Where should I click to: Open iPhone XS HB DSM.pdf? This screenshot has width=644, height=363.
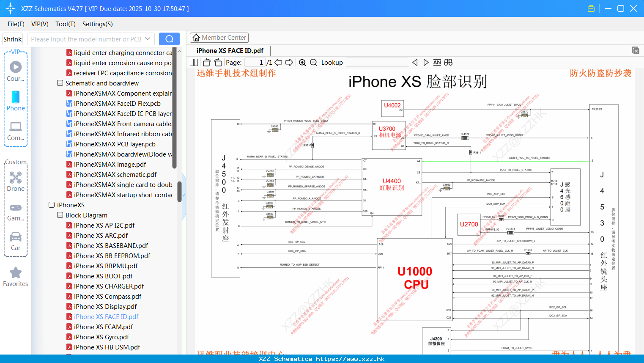point(103,347)
